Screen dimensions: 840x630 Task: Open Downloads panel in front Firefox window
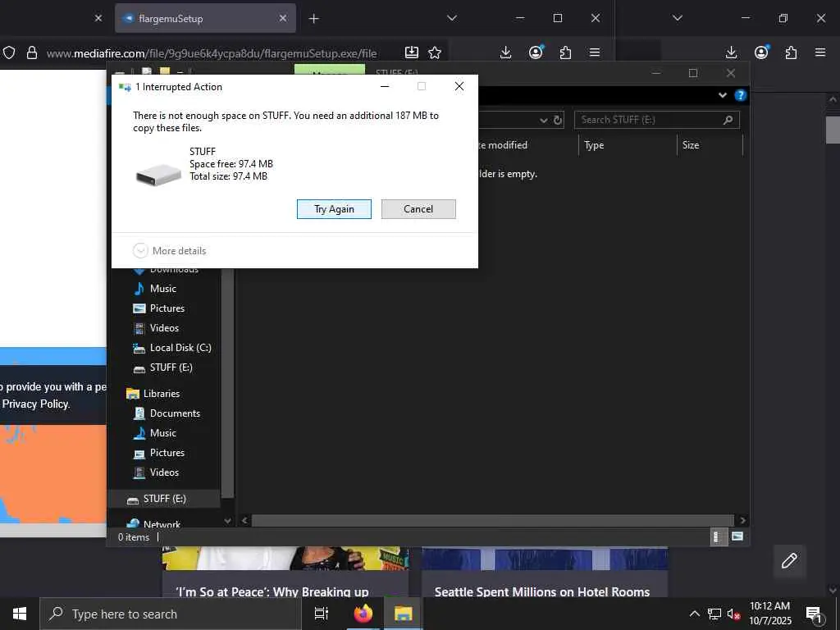pyautogui.click(x=505, y=52)
